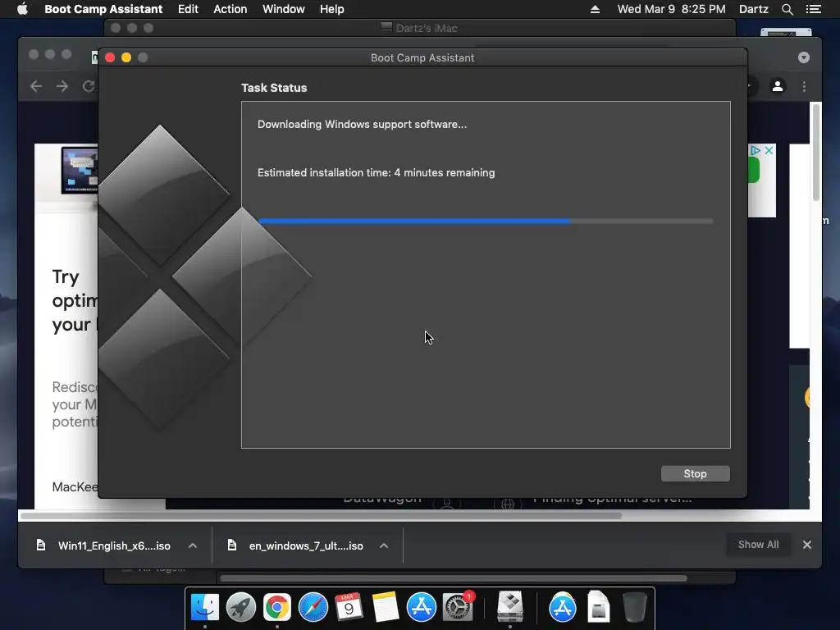Go back in Chrome browser window

tap(36, 86)
